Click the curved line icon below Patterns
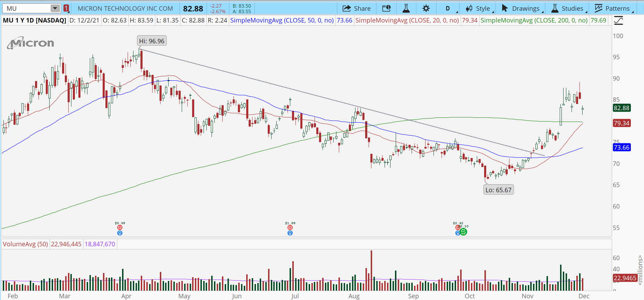Viewport: 644px width, 300px height. click(x=618, y=21)
